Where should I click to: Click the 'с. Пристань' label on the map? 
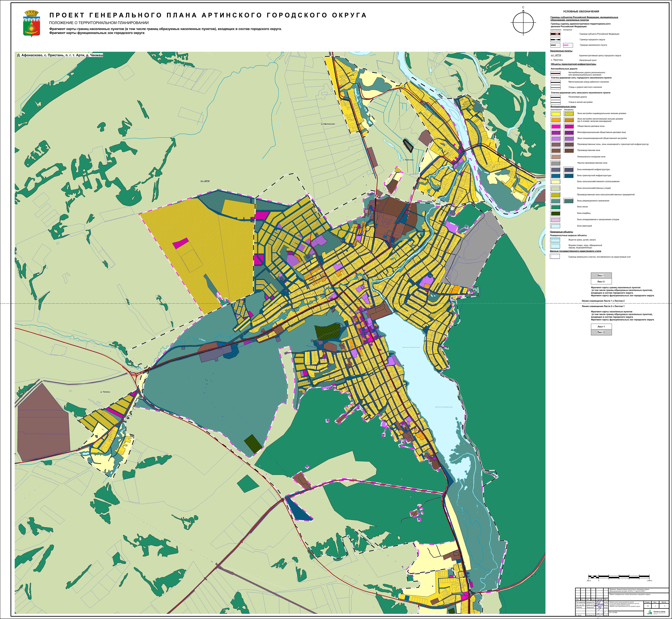click(408, 160)
